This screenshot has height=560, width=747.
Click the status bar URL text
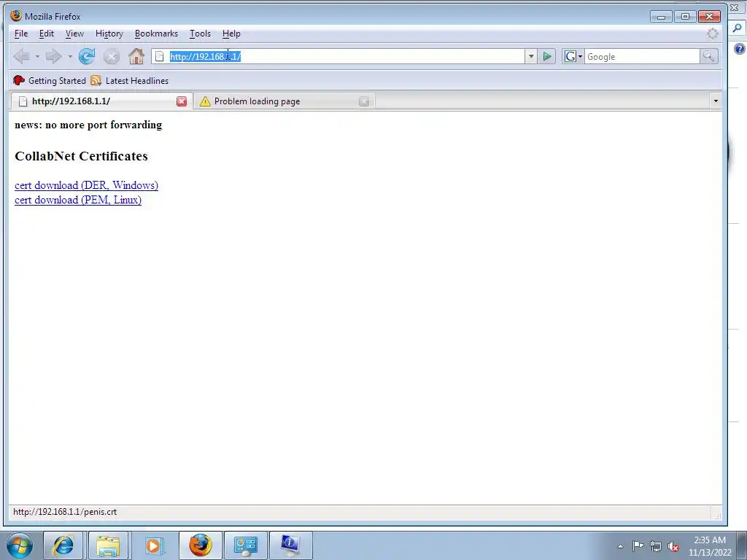pos(65,512)
